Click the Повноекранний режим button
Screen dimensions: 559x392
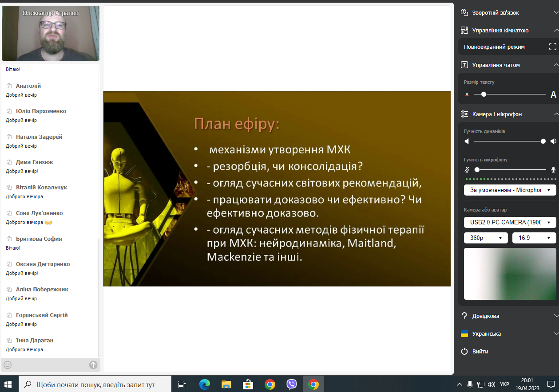(x=494, y=47)
